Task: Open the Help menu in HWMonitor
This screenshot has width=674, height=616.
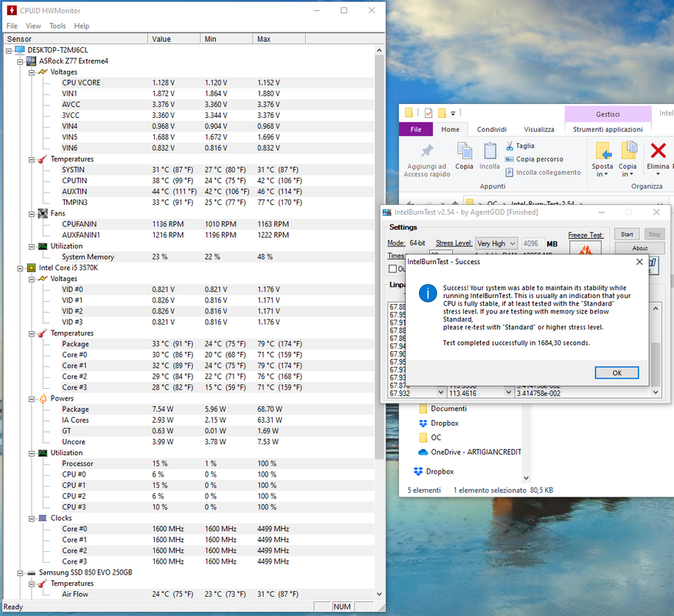Action: (82, 25)
